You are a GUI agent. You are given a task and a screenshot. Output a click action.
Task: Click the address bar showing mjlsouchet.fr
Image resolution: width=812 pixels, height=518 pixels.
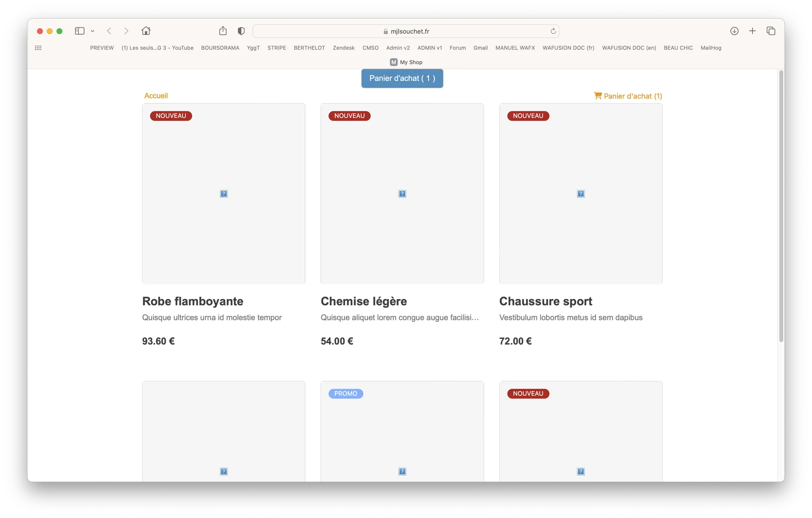[x=406, y=31]
